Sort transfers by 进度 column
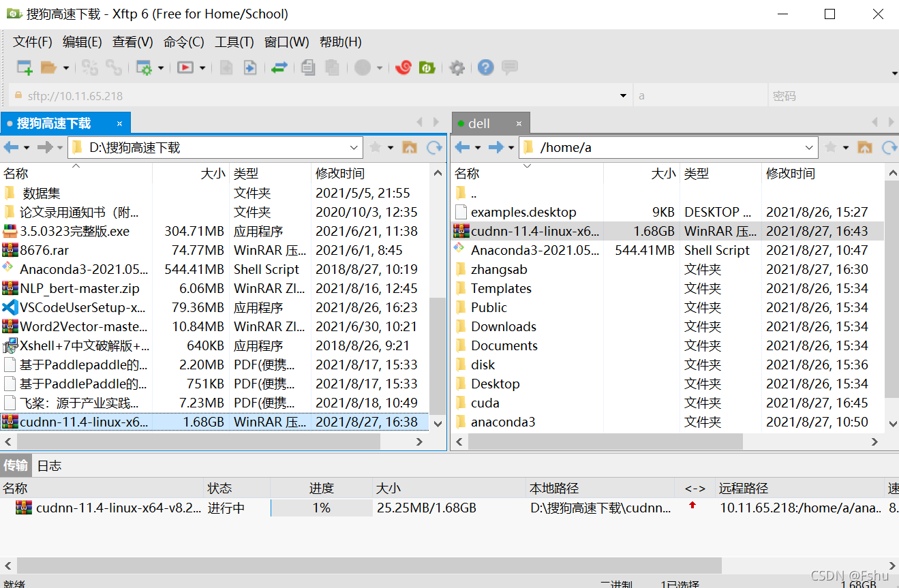 [322, 489]
